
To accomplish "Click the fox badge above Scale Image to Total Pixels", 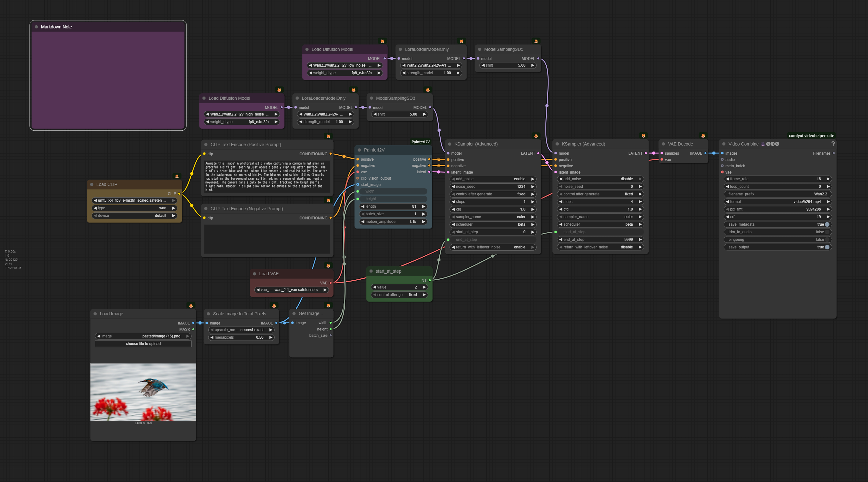I will pyautogui.click(x=274, y=306).
